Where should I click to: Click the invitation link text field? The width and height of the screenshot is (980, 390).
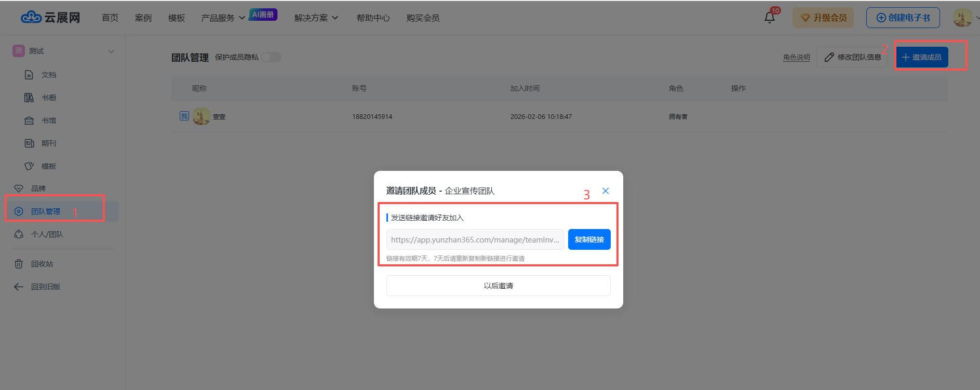point(475,239)
